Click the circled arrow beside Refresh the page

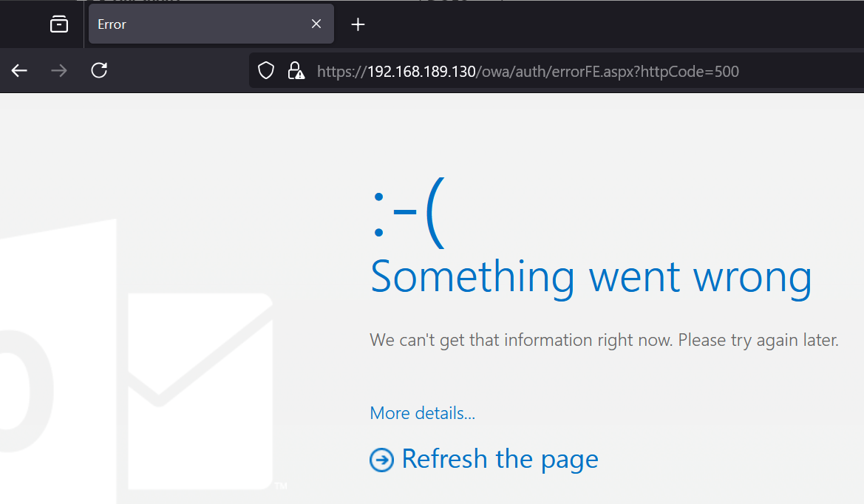pos(381,460)
